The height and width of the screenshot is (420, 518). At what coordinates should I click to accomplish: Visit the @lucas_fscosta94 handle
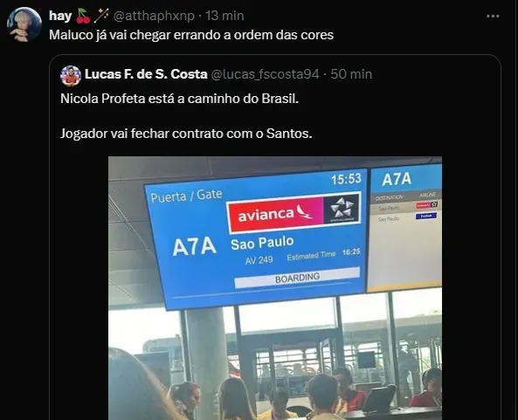click(265, 74)
